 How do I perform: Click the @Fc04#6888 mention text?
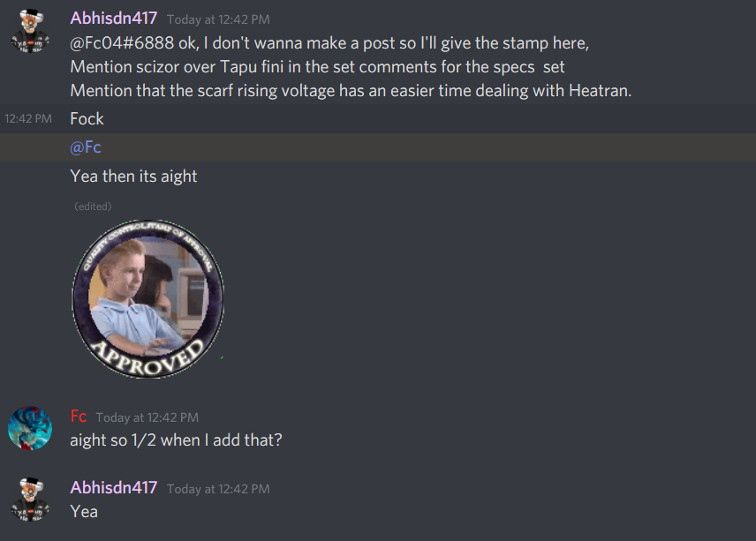point(122,43)
